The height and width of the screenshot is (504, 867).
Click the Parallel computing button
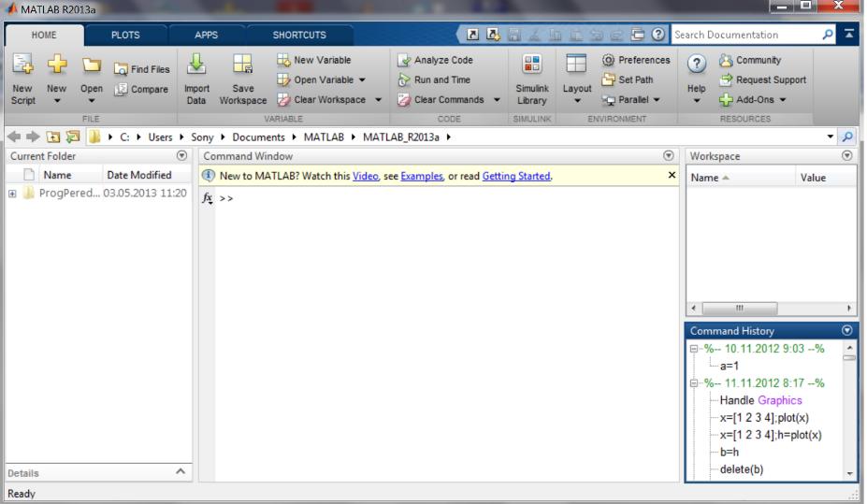tap(626, 99)
